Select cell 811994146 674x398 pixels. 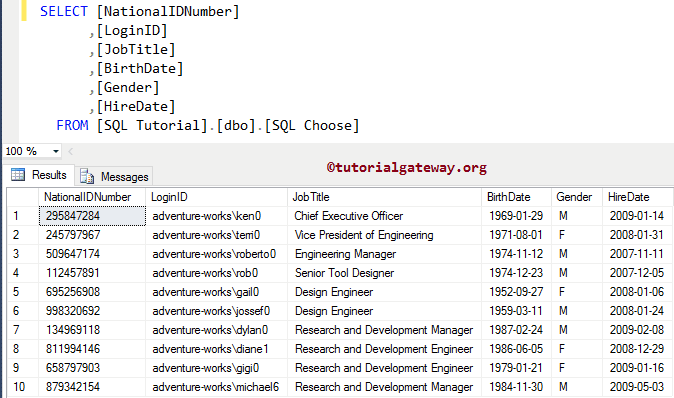pyautogui.click(x=92, y=349)
